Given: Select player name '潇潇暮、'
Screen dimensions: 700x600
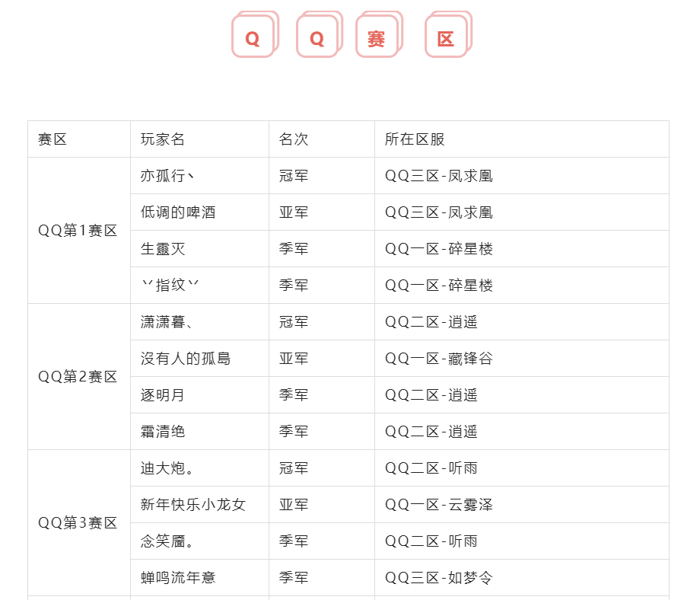Looking at the screenshot, I should point(167,321).
